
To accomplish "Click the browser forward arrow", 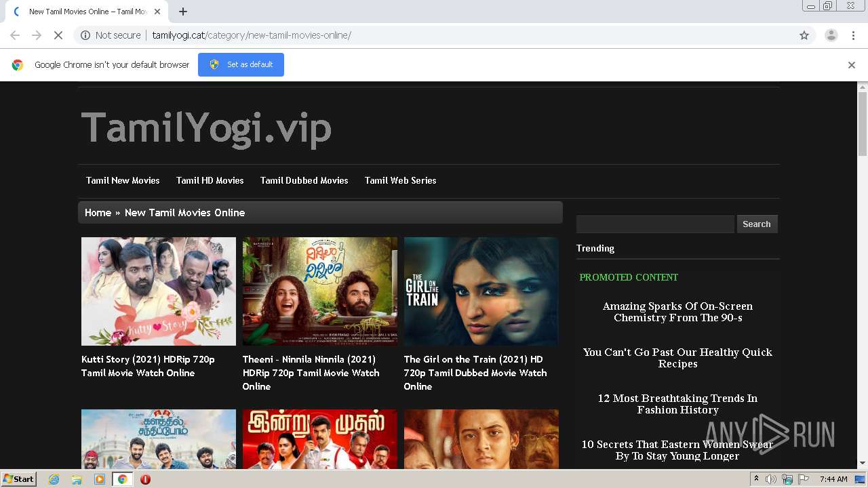I will (x=37, y=35).
